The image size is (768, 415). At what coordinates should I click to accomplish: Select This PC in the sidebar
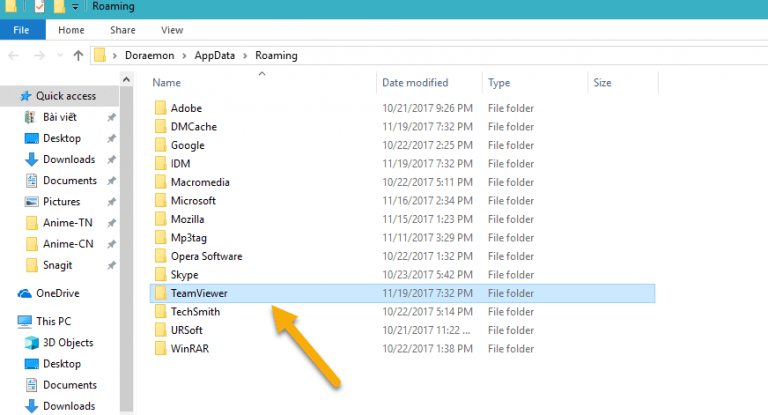click(52, 322)
